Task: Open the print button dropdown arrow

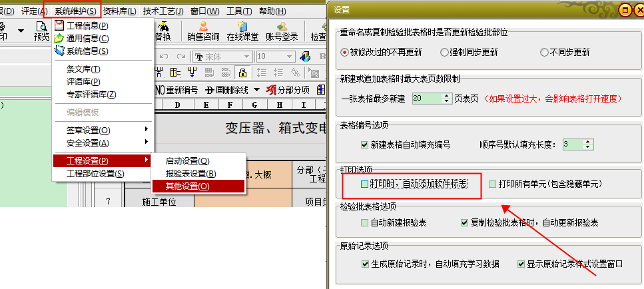Action: click(x=21, y=31)
